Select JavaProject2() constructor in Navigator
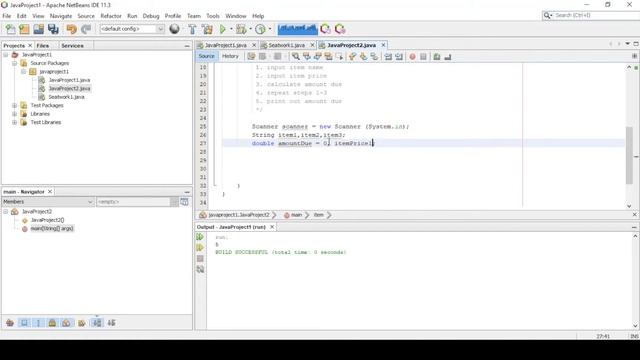Viewport: 640px width, 360px height. point(47,220)
